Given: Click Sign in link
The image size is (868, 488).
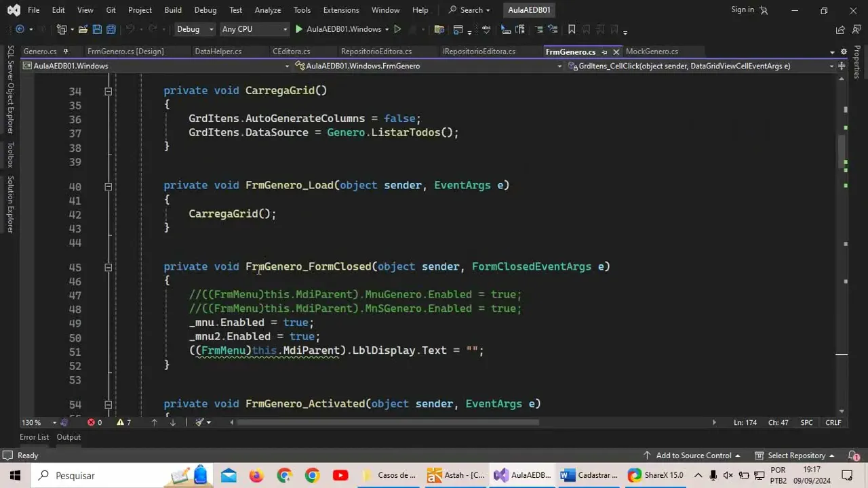Looking at the screenshot, I should [743, 9].
